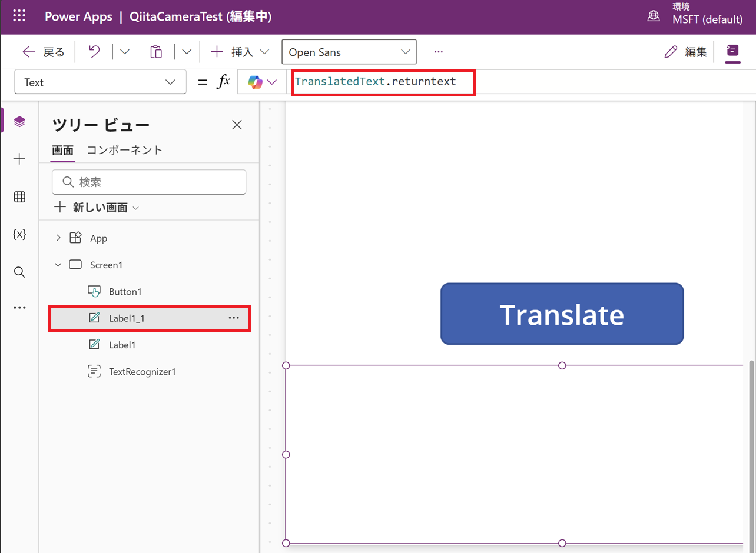Click the 検索 search field

point(149,182)
